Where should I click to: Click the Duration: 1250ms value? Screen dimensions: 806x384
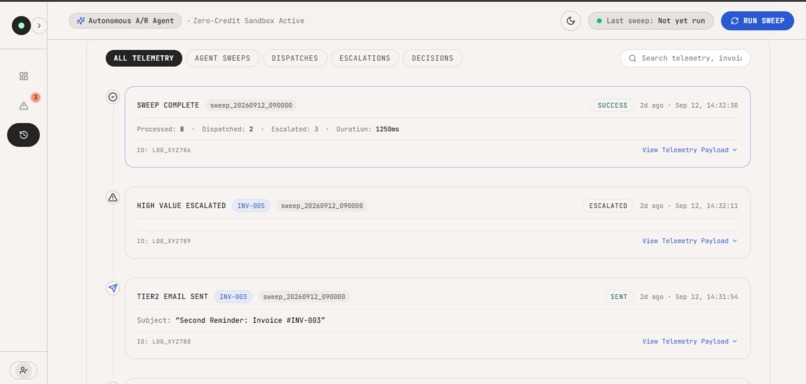click(368, 129)
